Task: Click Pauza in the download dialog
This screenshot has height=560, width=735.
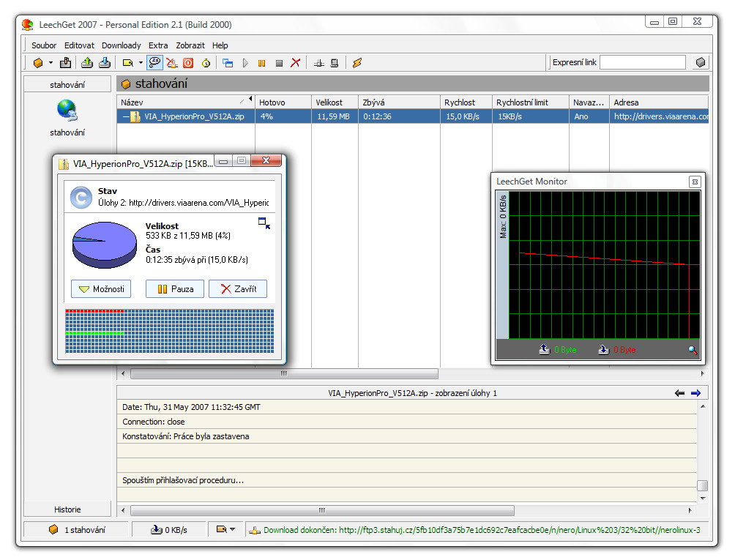Action: point(175,288)
